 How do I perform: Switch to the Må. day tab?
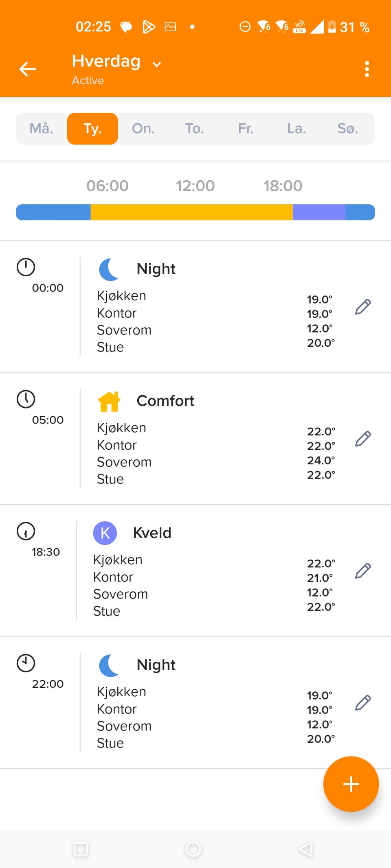[x=41, y=129]
